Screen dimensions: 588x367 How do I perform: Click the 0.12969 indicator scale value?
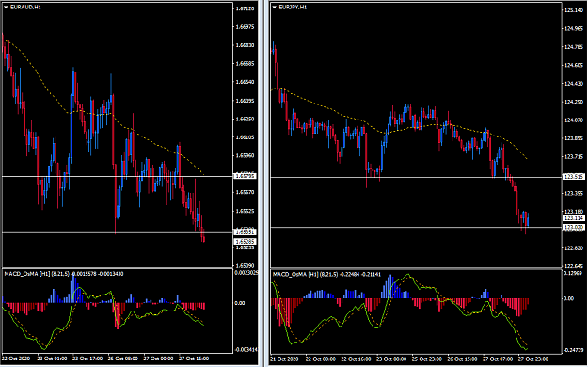click(574, 273)
